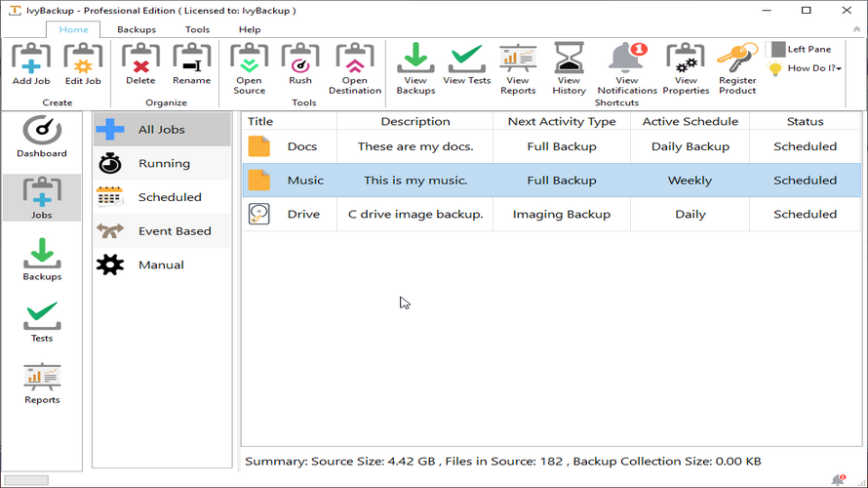Toggle the Left Pane option
The width and height of the screenshot is (868, 488).
[801, 50]
